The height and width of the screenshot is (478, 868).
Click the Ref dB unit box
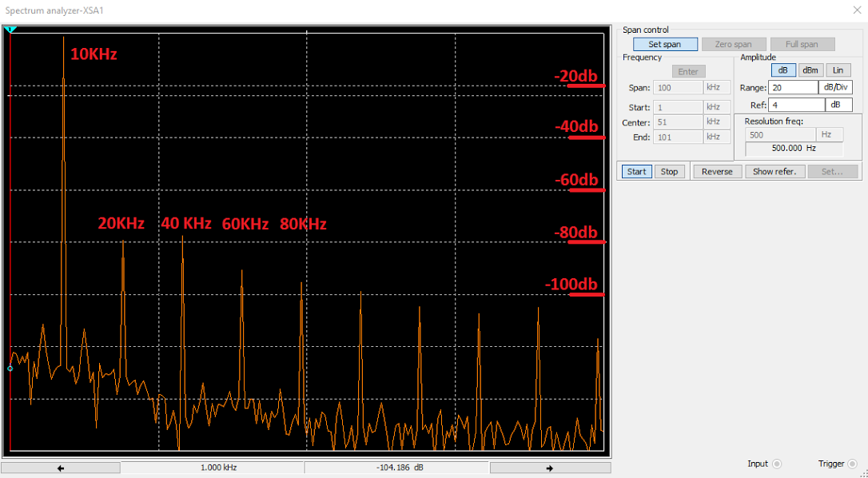pyautogui.click(x=838, y=105)
